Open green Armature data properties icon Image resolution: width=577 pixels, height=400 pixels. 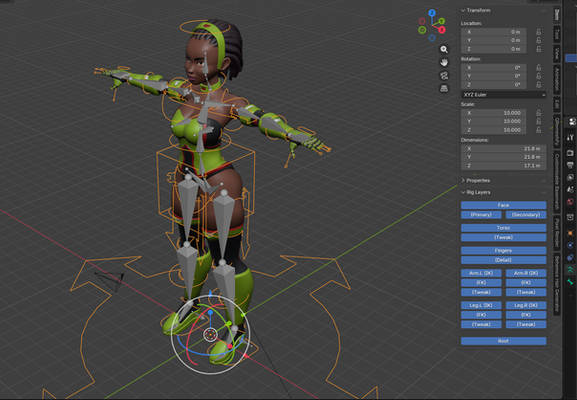point(570,270)
